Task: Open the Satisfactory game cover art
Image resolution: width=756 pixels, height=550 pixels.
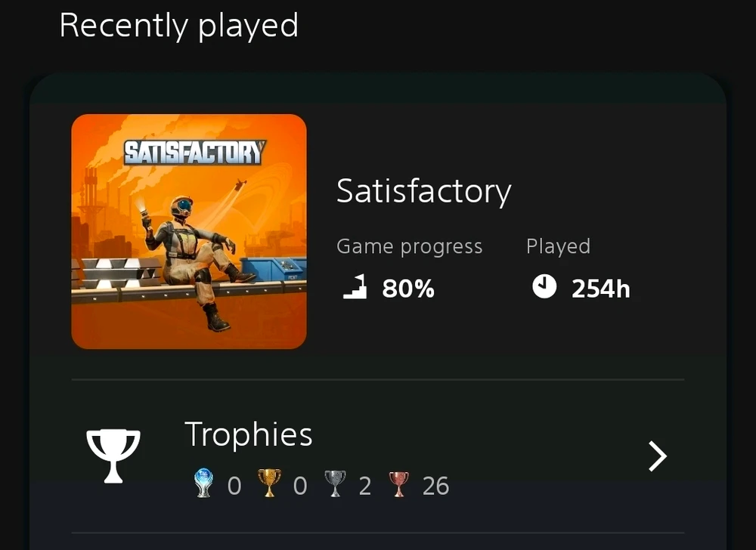Action: (x=189, y=231)
